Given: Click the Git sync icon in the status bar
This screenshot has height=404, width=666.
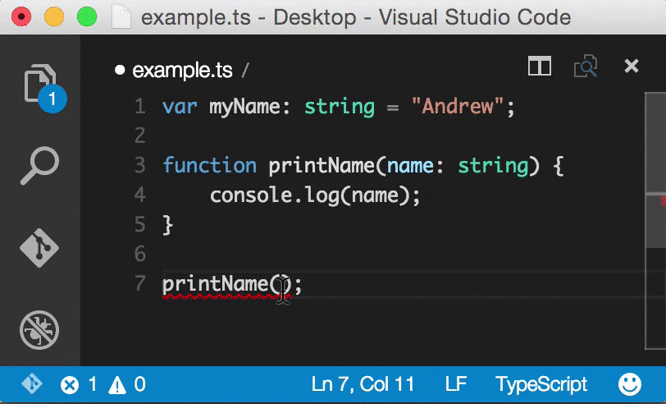Looking at the screenshot, I should point(32,384).
